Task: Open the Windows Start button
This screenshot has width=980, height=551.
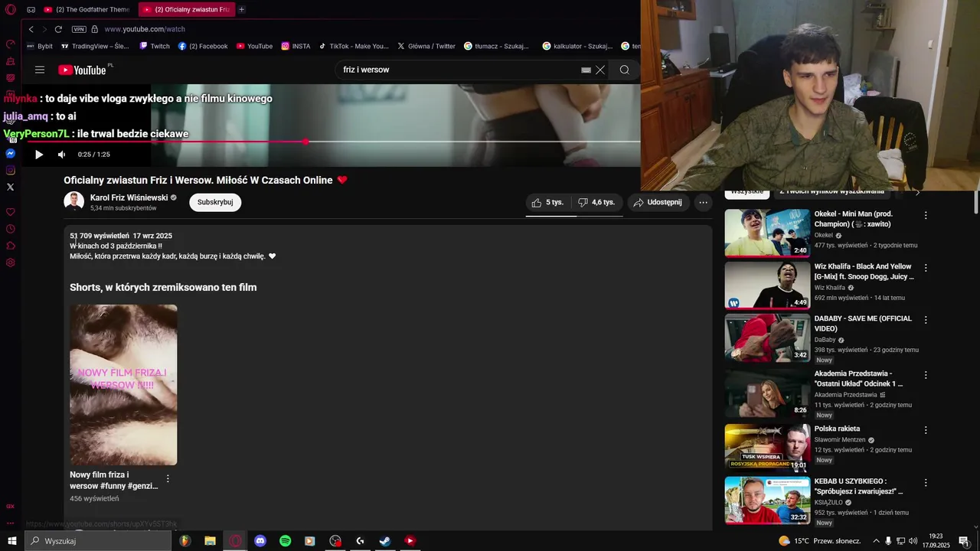Action: point(11,541)
